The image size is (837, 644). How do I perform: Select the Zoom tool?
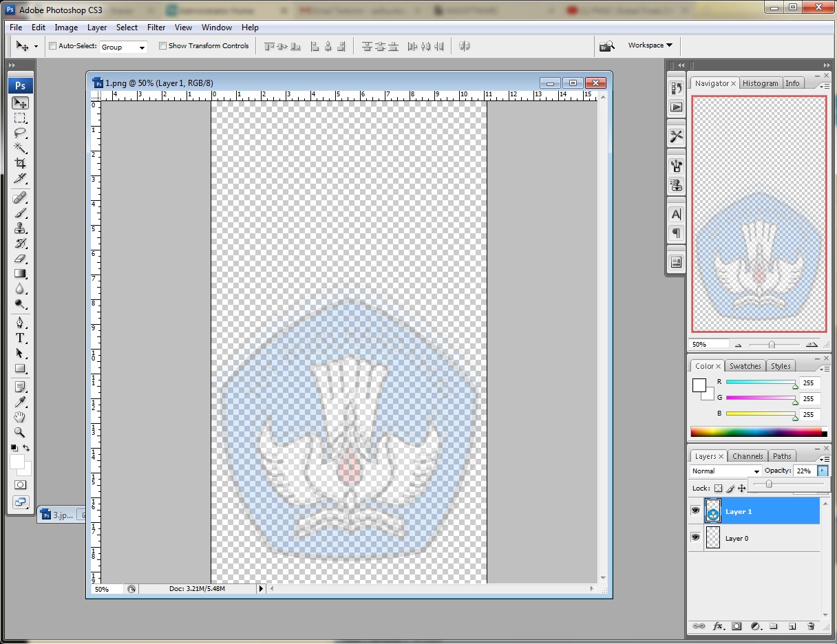coord(20,433)
